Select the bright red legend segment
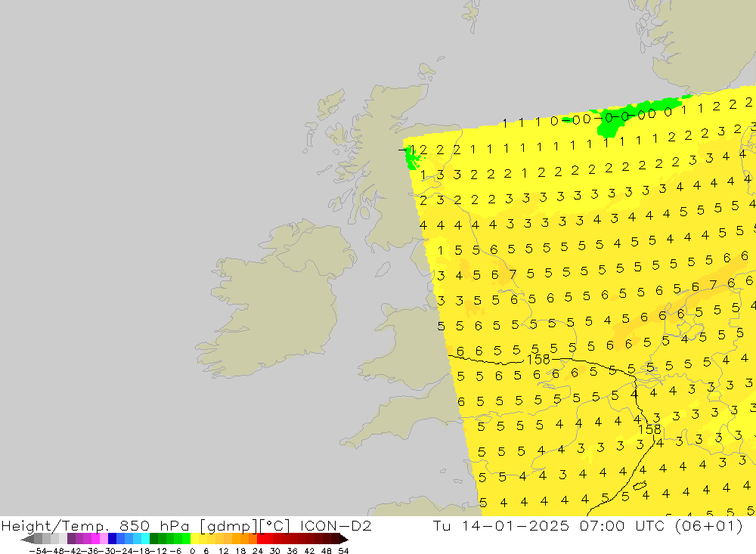 click(x=261, y=539)
